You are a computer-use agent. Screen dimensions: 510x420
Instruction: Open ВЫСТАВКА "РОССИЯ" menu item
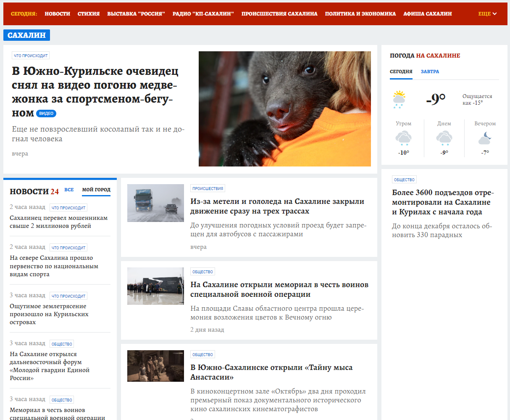[x=136, y=14]
